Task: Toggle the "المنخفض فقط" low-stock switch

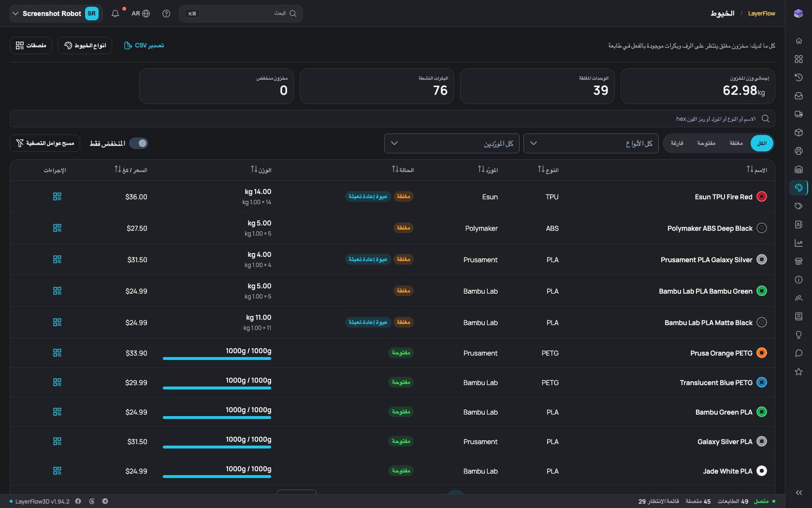Action: tap(139, 143)
